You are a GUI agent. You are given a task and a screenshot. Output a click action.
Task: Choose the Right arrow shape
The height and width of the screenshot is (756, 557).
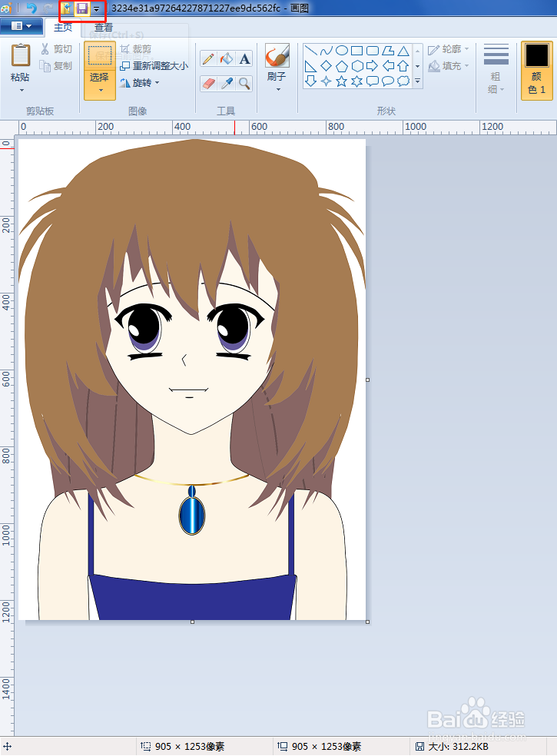tap(373, 66)
